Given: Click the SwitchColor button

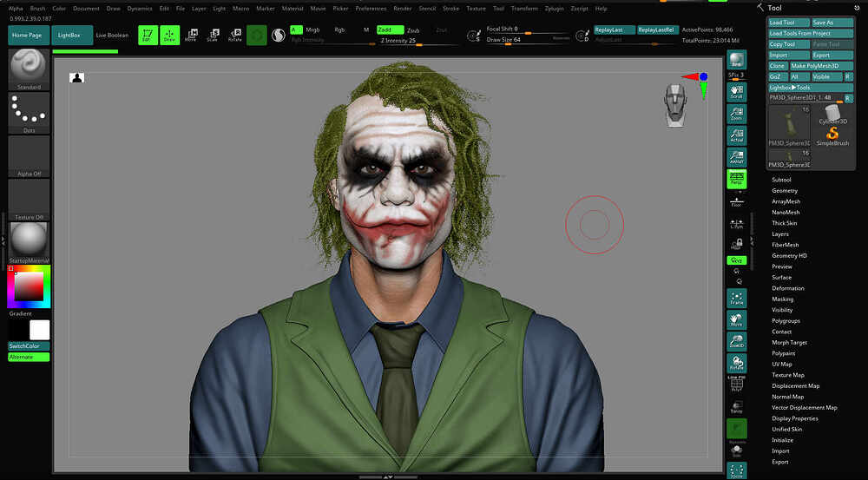Looking at the screenshot, I should 29,346.
